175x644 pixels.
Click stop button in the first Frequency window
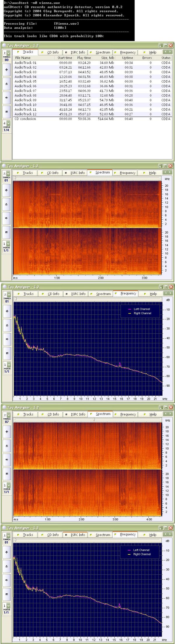pos(7,353)
